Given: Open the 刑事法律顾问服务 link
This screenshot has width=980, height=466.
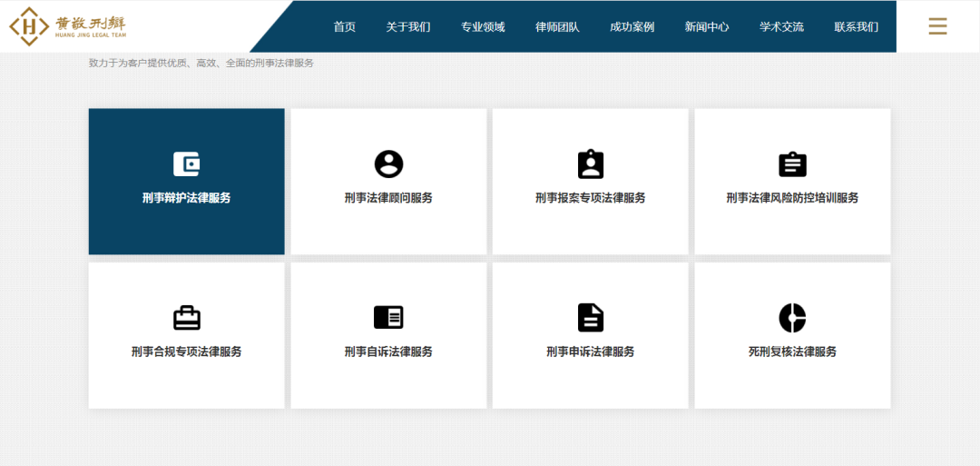Looking at the screenshot, I should tap(388, 198).
